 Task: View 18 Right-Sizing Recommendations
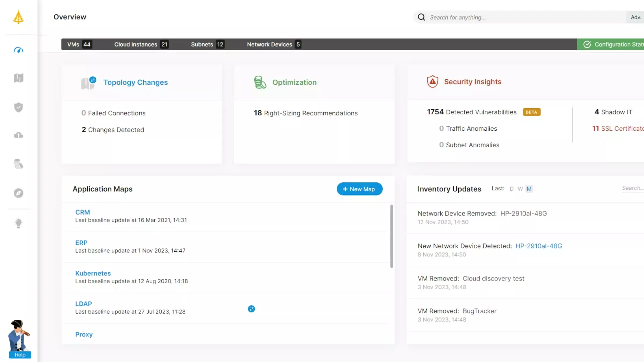point(306,113)
